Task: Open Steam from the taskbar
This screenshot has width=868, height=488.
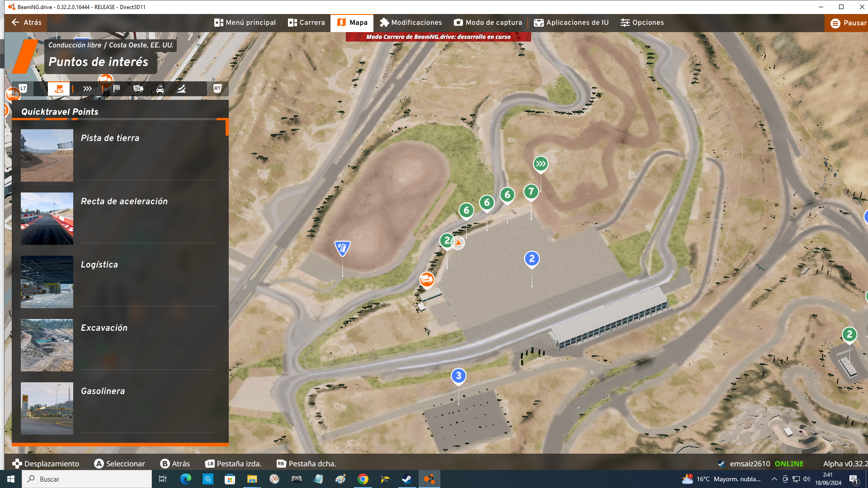Action: coord(407,479)
